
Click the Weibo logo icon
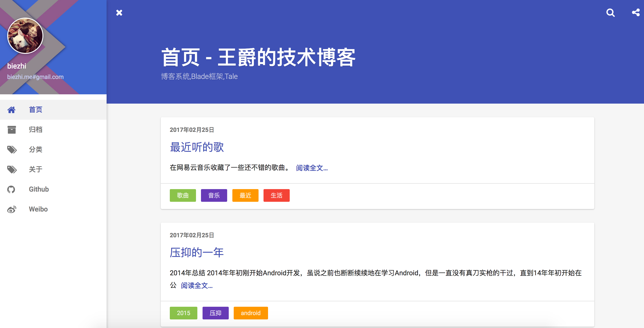coord(12,209)
